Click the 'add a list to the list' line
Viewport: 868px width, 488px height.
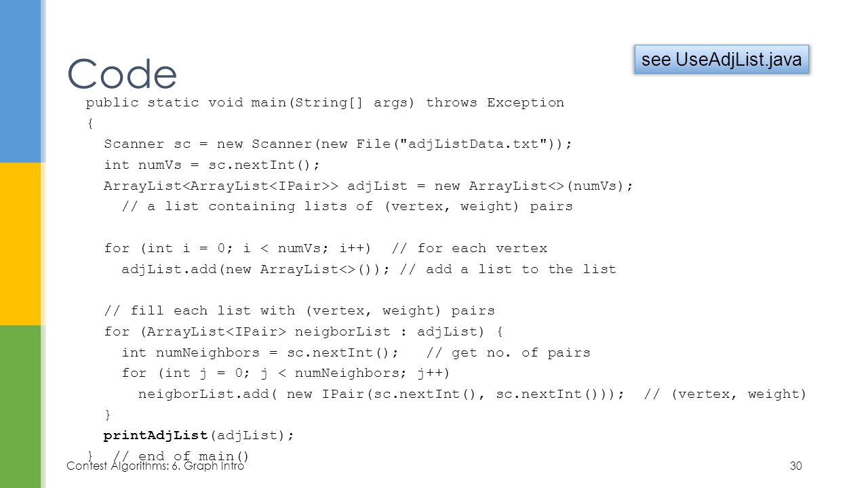pos(369,269)
